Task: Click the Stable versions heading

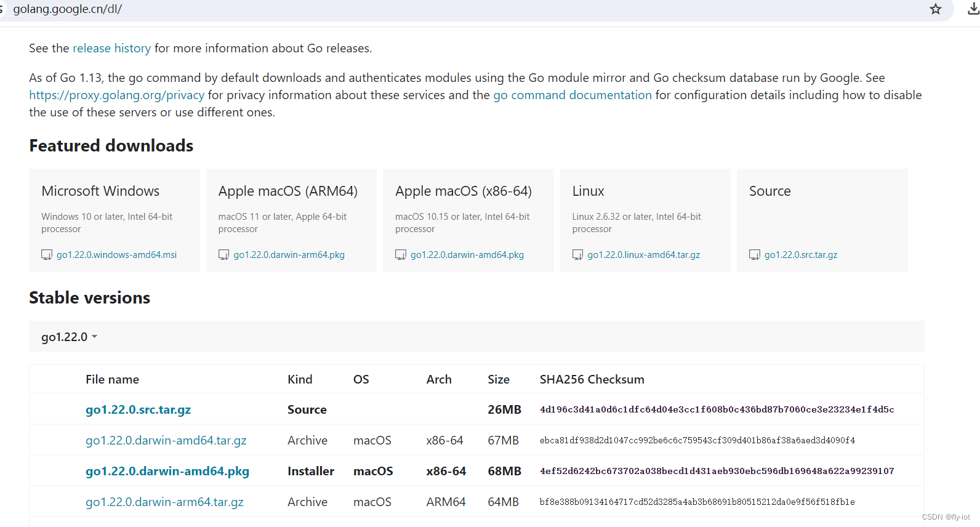Action: pos(89,297)
